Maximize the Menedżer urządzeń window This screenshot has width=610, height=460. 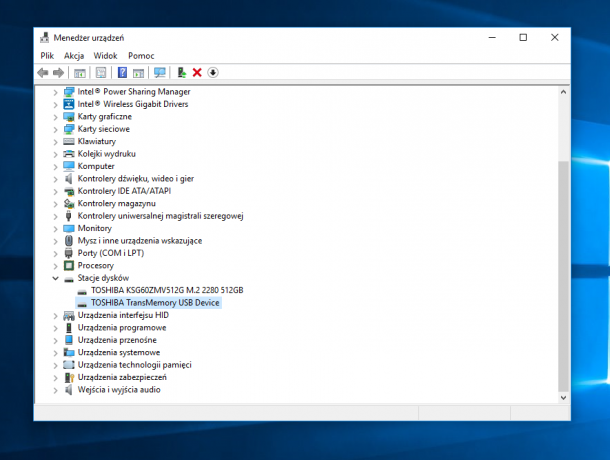coord(523,37)
